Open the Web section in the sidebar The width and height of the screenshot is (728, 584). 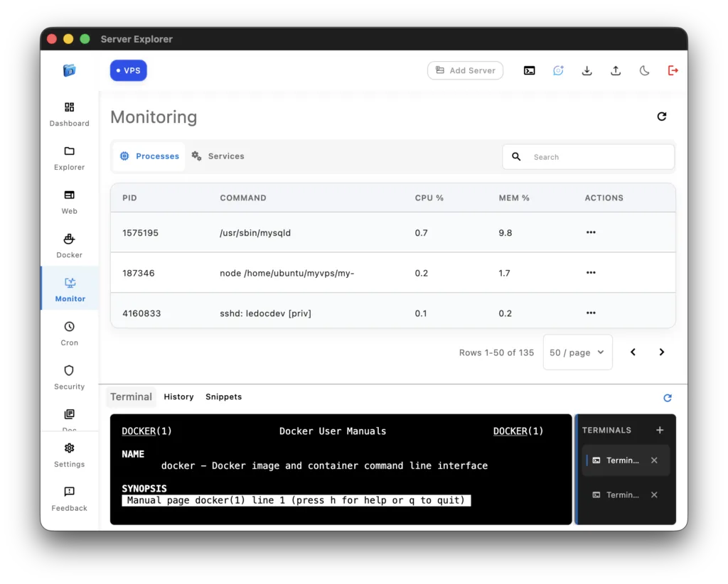[x=69, y=201]
